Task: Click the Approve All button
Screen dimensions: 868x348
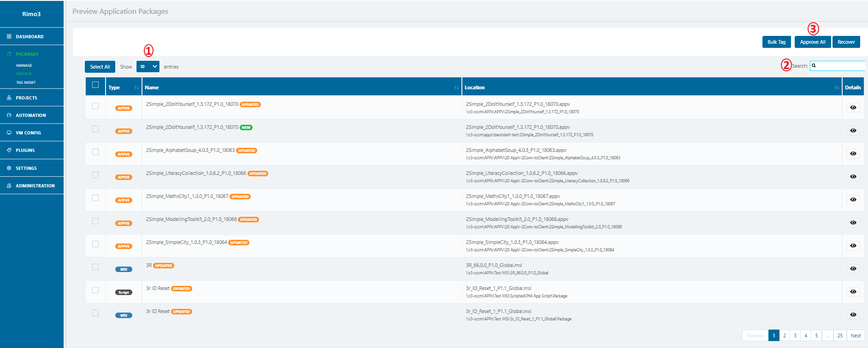Action: pos(813,42)
